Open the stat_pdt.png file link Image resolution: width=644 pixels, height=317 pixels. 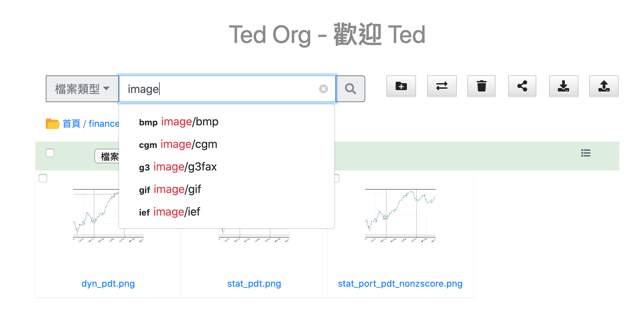[x=254, y=284]
